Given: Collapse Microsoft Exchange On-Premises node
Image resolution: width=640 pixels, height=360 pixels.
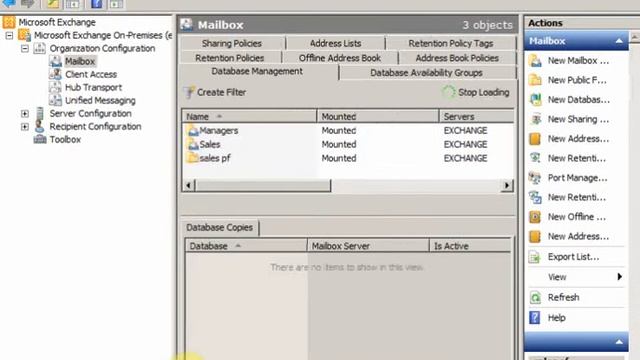Looking at the screenshot, I should pos(9,36).
